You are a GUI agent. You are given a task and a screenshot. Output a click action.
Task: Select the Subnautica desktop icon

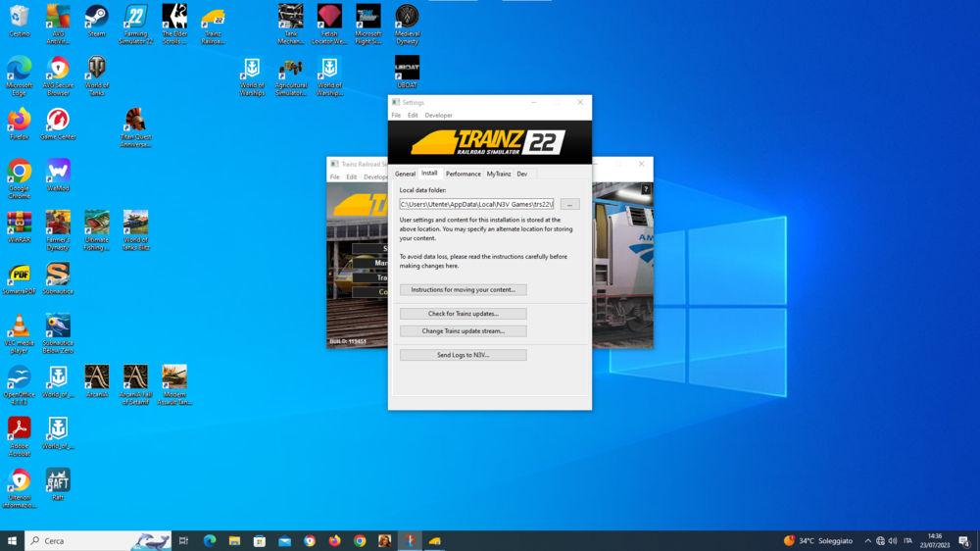tap(58, 279)
